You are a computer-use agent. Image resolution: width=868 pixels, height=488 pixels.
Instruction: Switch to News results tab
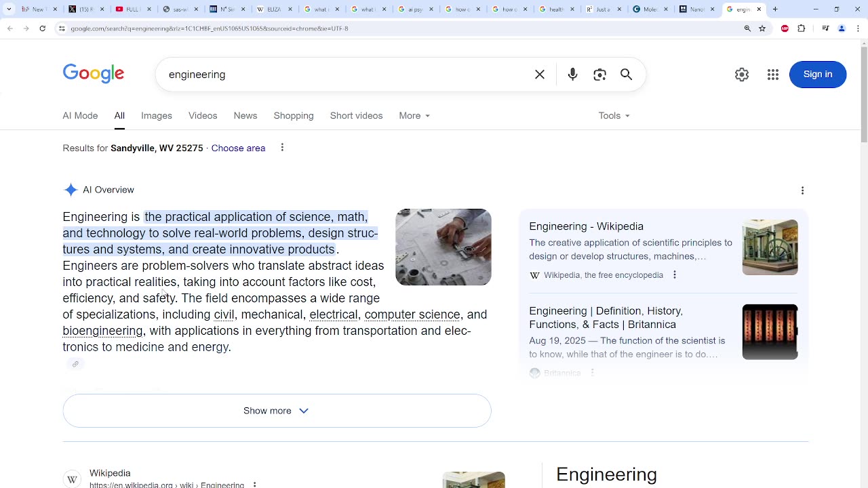pos(245,116)
